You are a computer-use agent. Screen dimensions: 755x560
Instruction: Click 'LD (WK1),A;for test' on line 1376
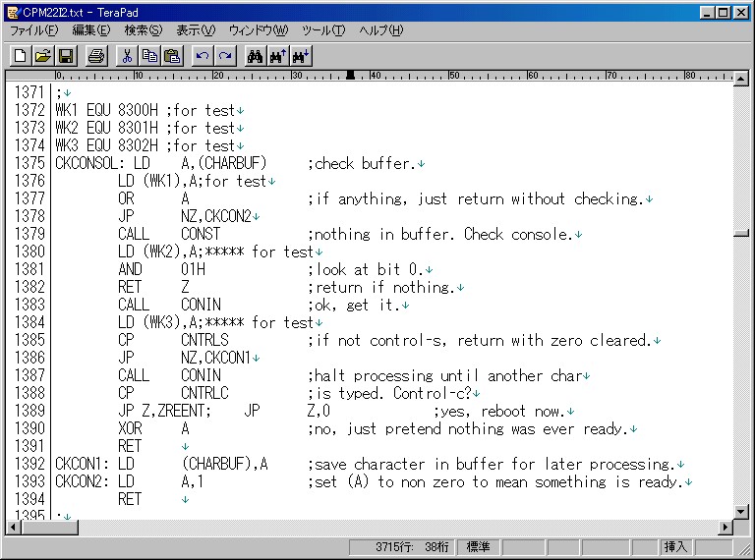pos(192,181)
